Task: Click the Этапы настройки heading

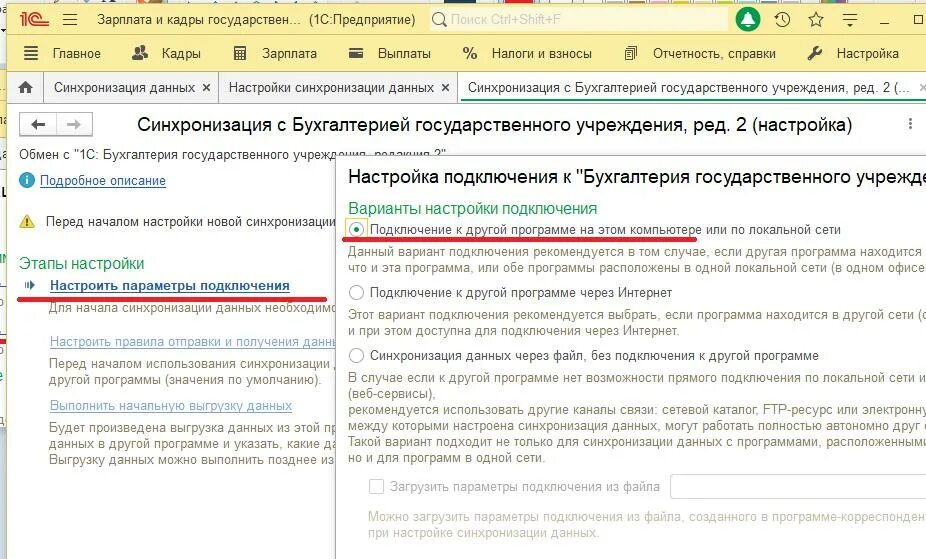Action: (81, 263)
